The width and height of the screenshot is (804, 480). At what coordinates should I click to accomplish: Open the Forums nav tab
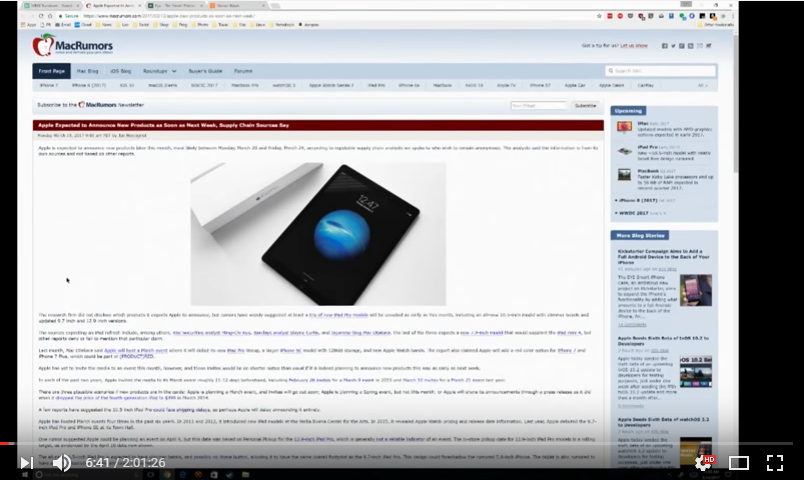click(243, 71)
